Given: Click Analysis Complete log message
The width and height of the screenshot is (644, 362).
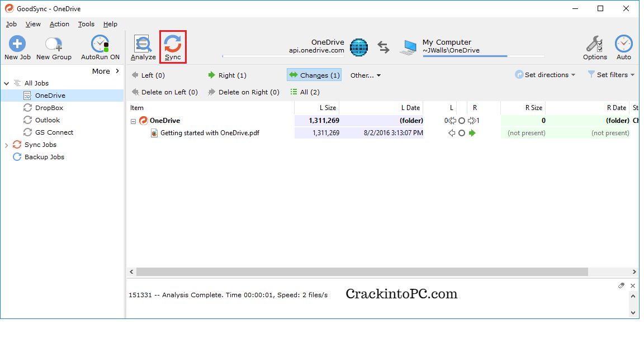Looking at the screenshot, I should pos(228,295).
